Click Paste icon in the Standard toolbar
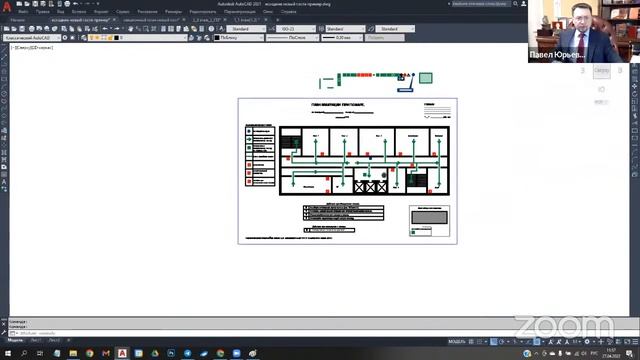Image resolution: width=640 pixels, height=360 pixels. pyautogui.click(x=80, y=29)
